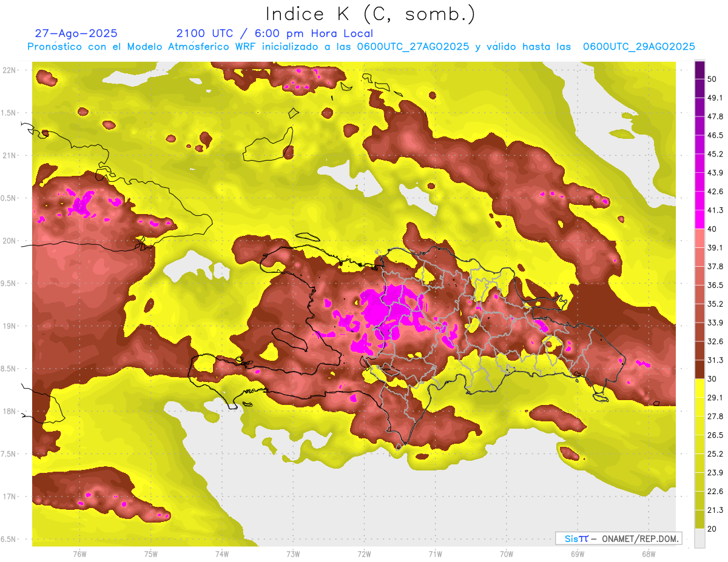Click the longitude axis label "72W"
Image resolution: width=728 pixels, height=562 pixels.
coord(364,554)
